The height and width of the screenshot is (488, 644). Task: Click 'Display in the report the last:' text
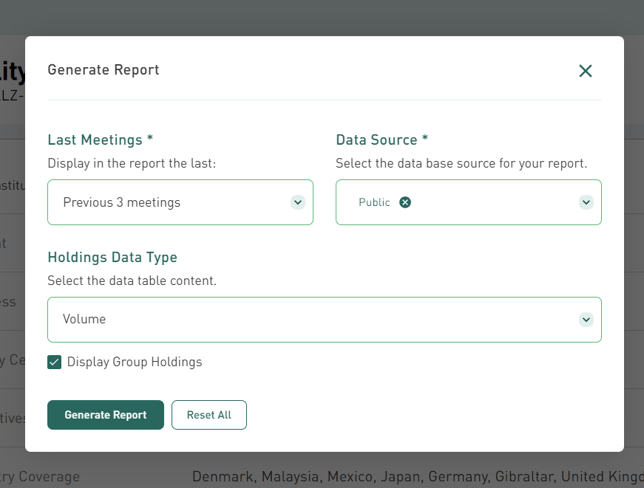click(x=132, y=163)
